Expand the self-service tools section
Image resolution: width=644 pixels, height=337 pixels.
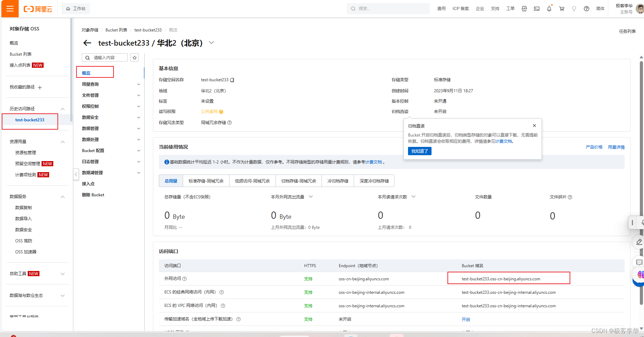click(x=63, y=274)
